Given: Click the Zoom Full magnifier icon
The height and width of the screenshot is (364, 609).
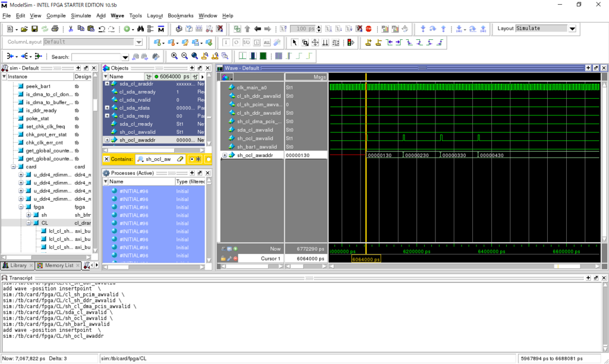Looking at the screenshot, I should (194, 57).
